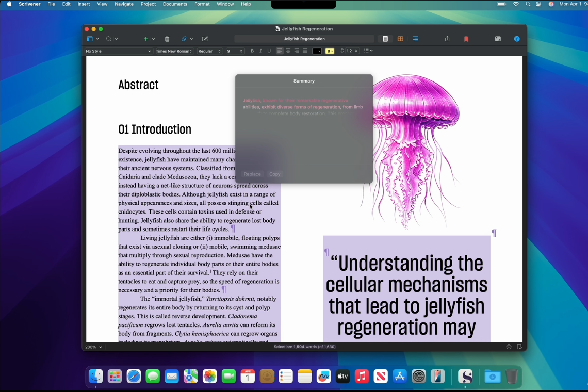Open Spotlight search in menu bar

pyautogui.click(x=528, y=4)
